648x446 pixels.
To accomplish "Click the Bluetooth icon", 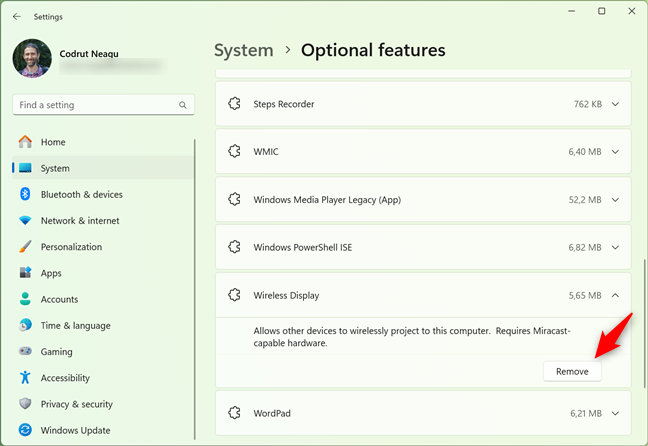I will click(25, 194).
